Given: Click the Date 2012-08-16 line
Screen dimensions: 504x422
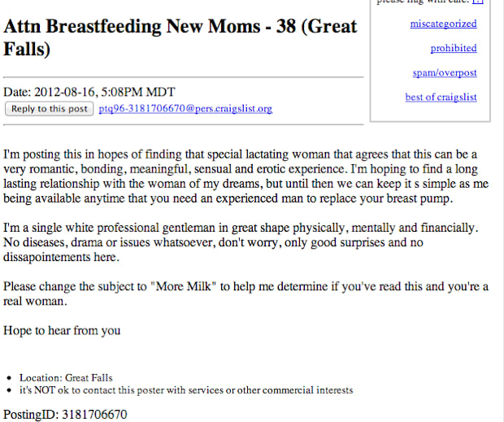Looking at the screenshot, I should 89,92.
